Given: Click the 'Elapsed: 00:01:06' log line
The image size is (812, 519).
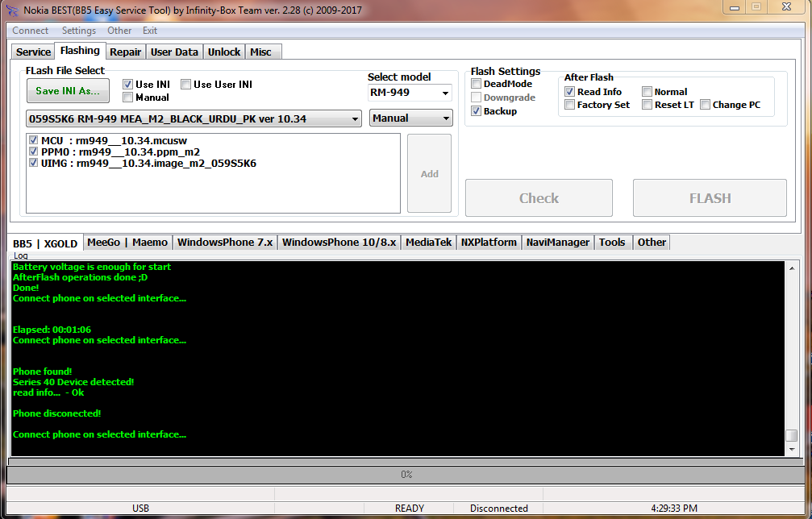Looking at the screenshot, I should (52, 330).
